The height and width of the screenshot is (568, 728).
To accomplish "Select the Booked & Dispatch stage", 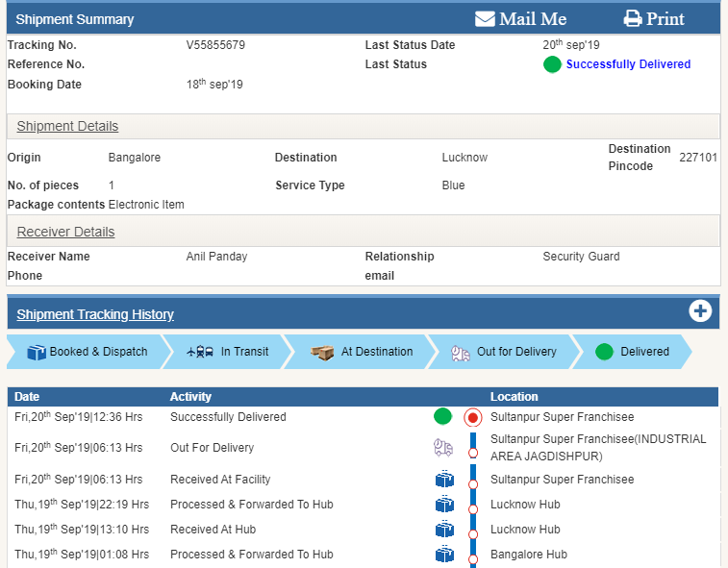I will (x=87, y=352).
